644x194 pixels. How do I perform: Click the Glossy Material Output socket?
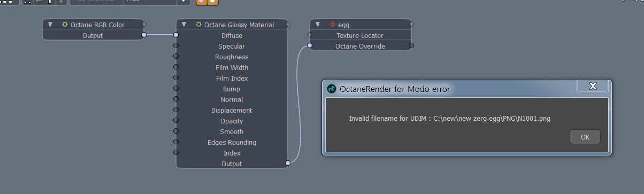(288, 163)
